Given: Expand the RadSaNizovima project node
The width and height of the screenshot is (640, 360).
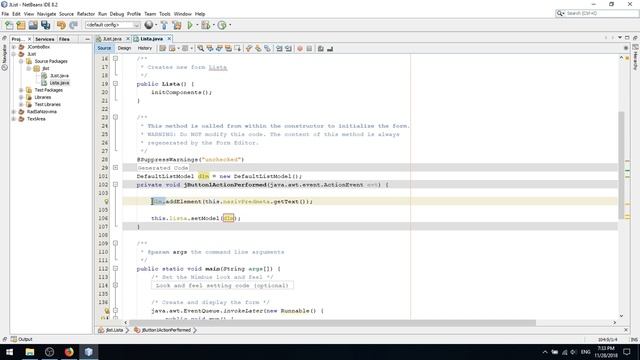Looking at the screenshot, I should click(x=14, y=111).
